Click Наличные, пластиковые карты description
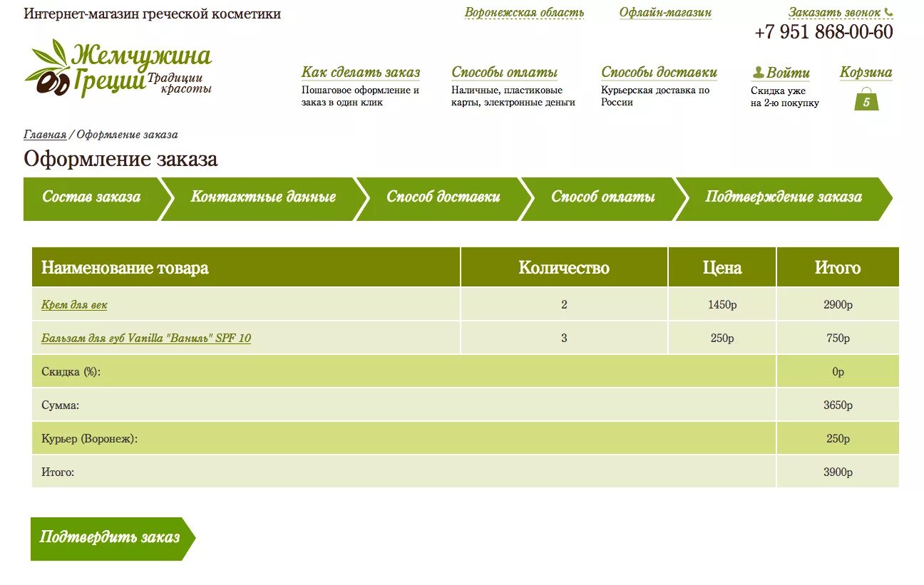This screenshot has width=924, height=585. pyautogui.click(x=513, y=96)
